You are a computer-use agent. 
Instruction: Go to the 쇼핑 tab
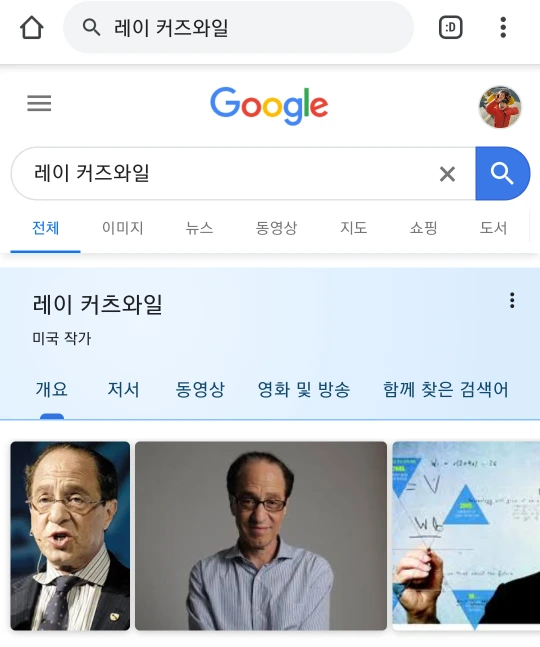pyautogui.click(x=423, y=228)
